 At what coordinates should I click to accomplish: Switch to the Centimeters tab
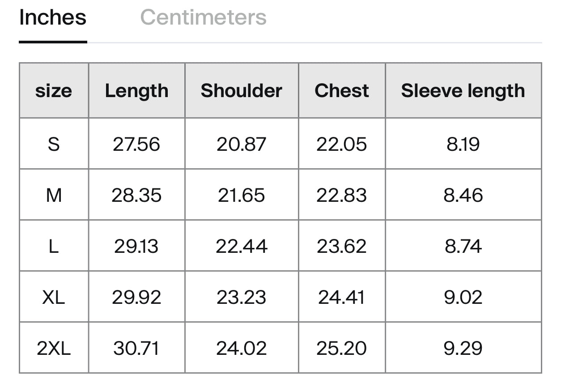(203, 18)
